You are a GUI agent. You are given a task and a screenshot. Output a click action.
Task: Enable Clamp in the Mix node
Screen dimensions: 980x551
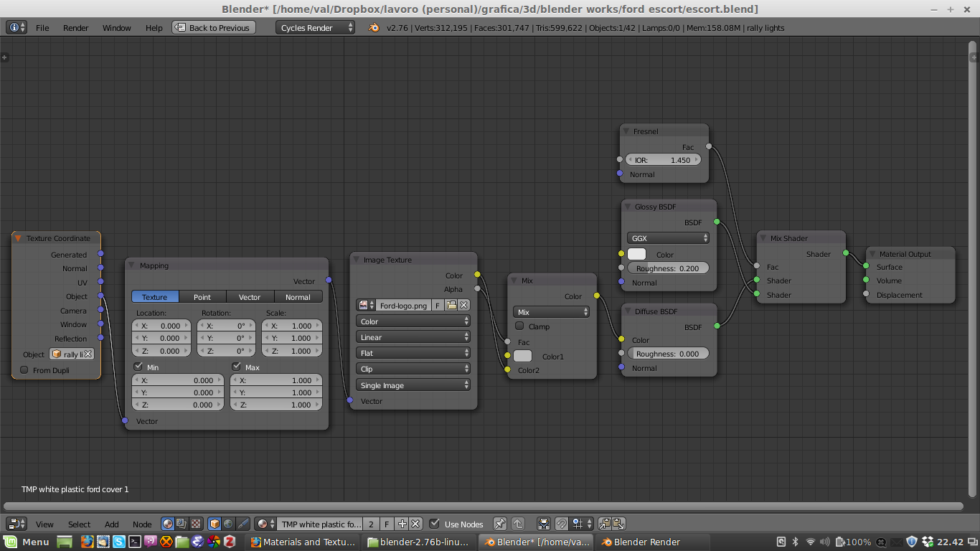[x=520, y=326]
